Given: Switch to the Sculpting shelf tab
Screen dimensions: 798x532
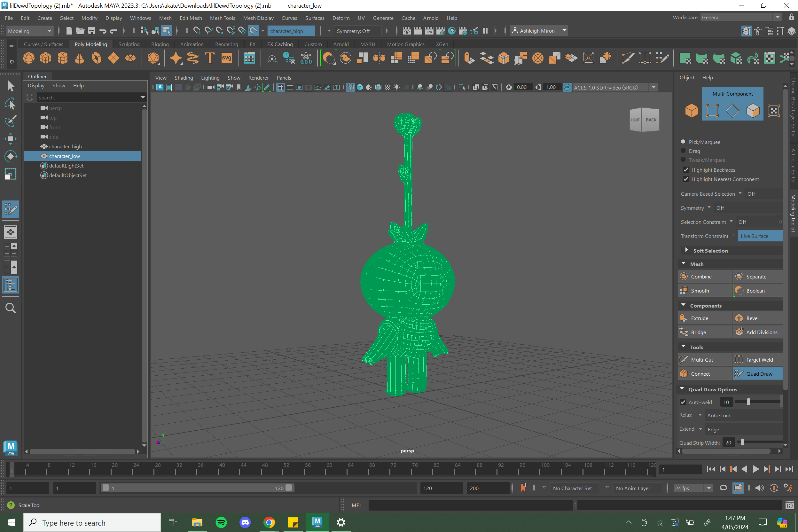Looking at the screenshot, I should tap(129, 44).
